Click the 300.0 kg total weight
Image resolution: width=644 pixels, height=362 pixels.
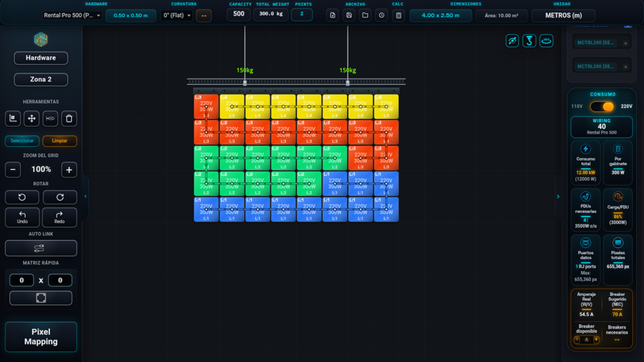coord(271,14)
